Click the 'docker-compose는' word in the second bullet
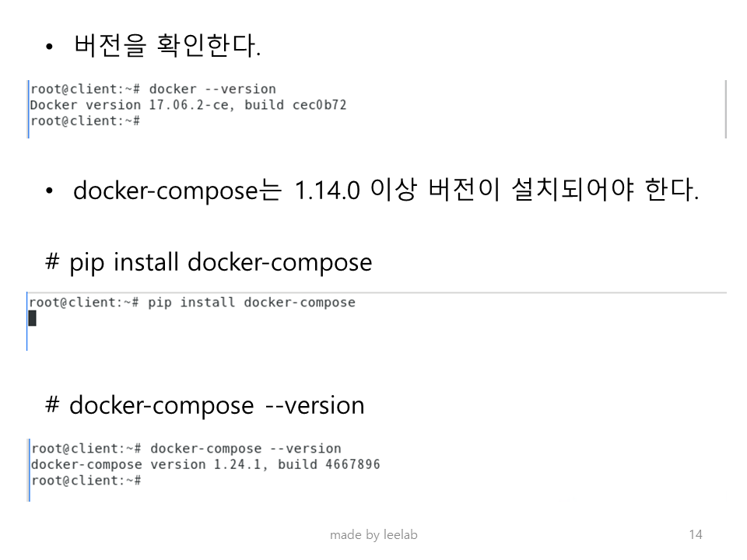 [x=177, y=191]
